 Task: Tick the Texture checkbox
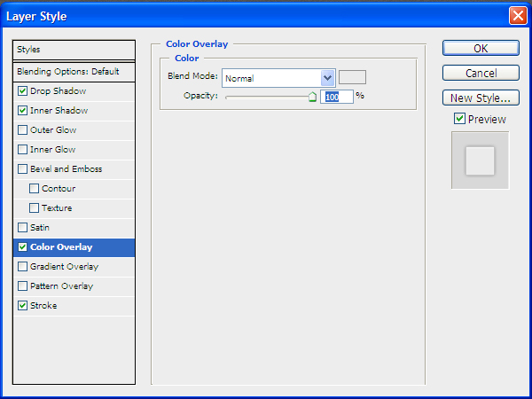[34, 208]
